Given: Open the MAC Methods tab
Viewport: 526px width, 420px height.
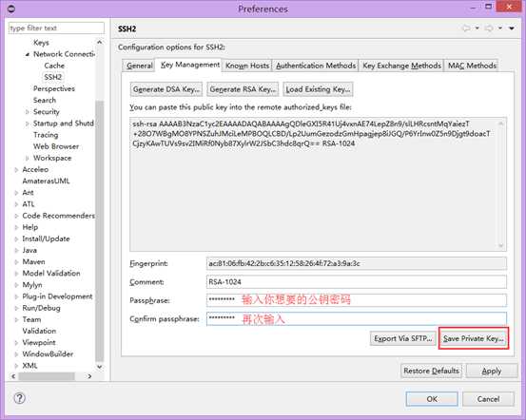Looking at the screenshot, I should 472,66.
